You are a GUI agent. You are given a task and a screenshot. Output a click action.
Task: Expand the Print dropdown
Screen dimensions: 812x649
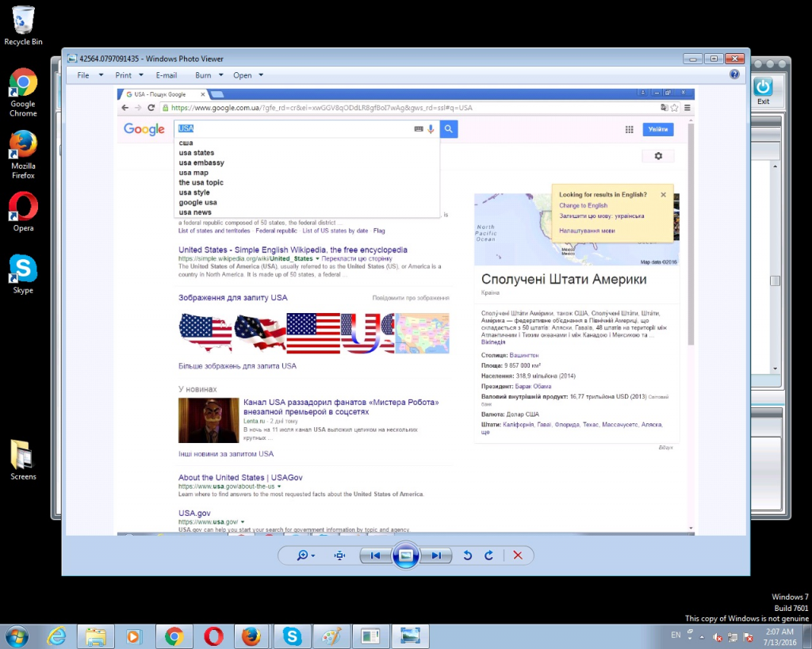point(129,75)
